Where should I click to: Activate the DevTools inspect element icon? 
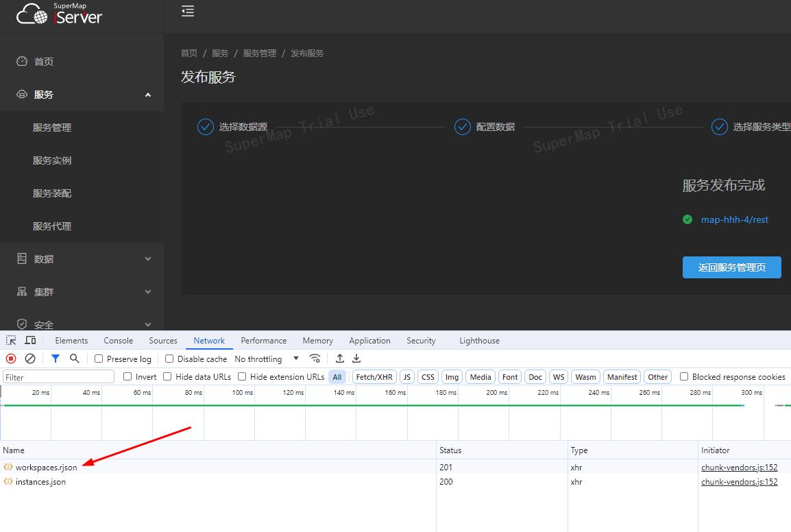click(x=11, y=340)
